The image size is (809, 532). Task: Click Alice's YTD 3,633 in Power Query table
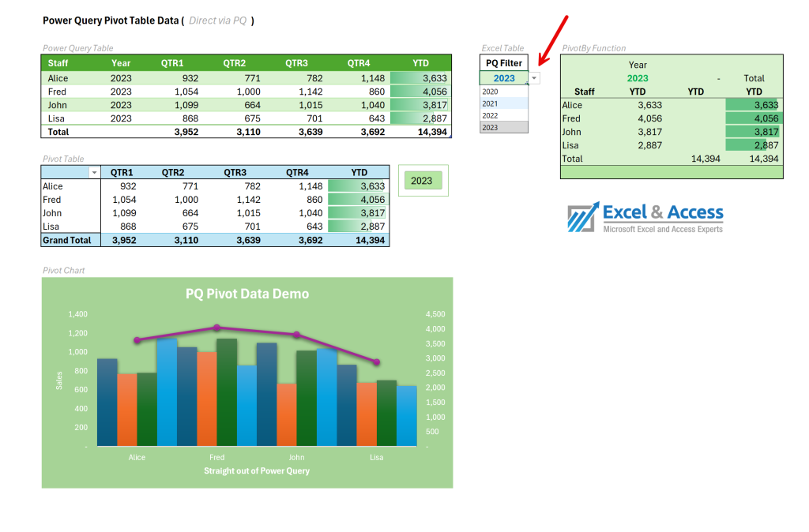(x=435, y=78)
